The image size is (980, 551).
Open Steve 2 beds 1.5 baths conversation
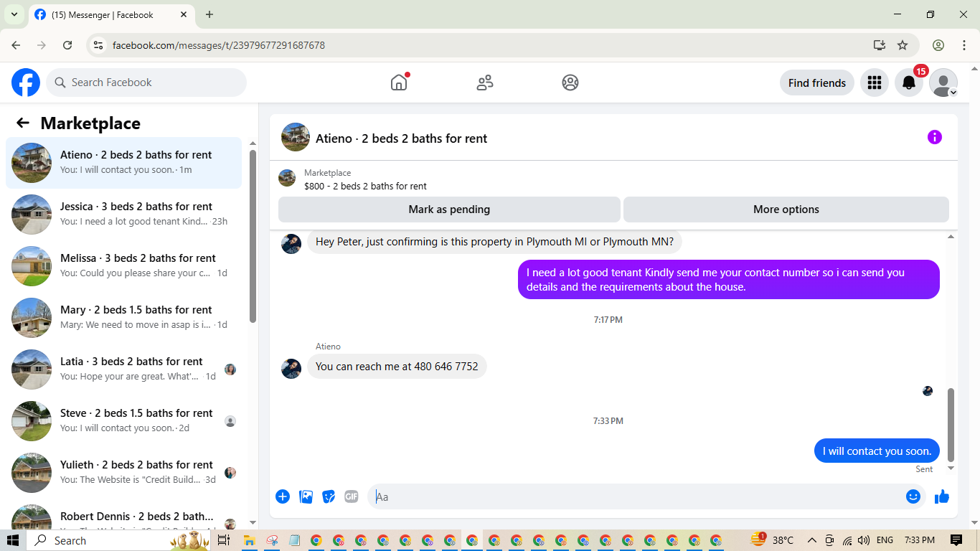coord(124,421)
